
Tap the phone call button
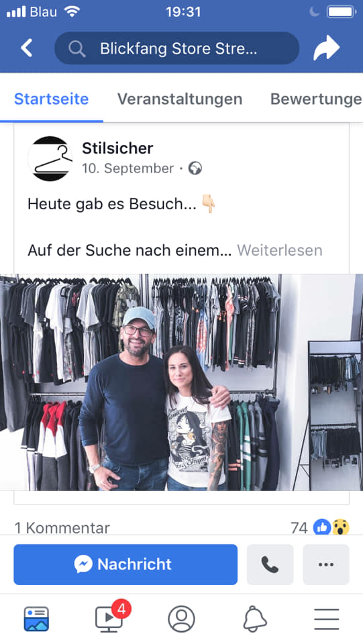(x=270, y=564)
